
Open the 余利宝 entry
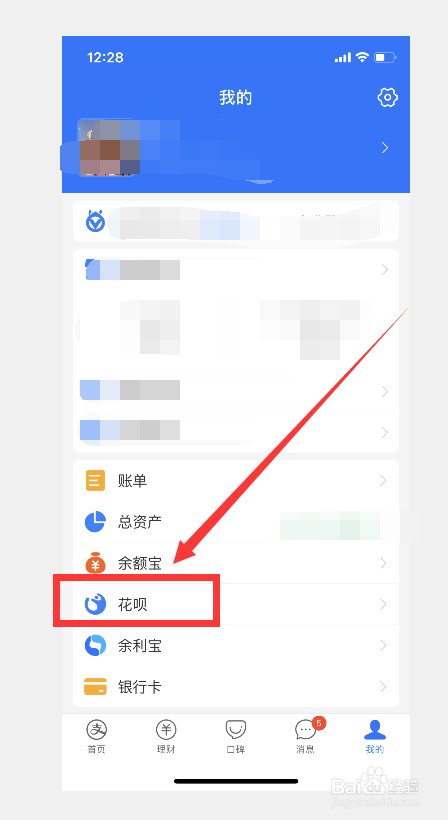point(236,645)
